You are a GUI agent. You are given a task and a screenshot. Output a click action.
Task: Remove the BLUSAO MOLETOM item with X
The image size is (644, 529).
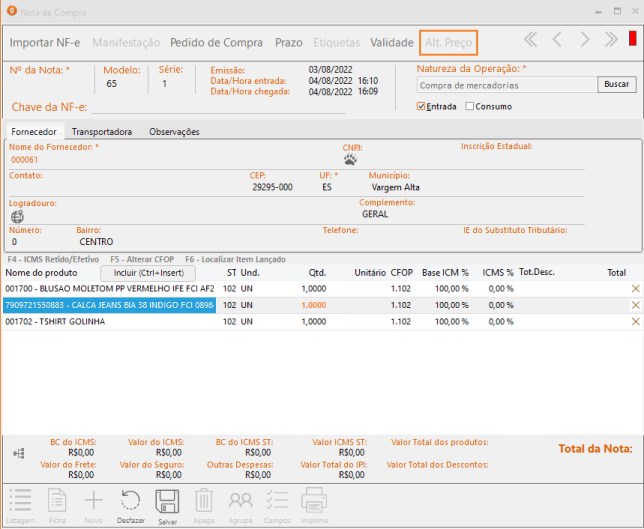(634, 288)
